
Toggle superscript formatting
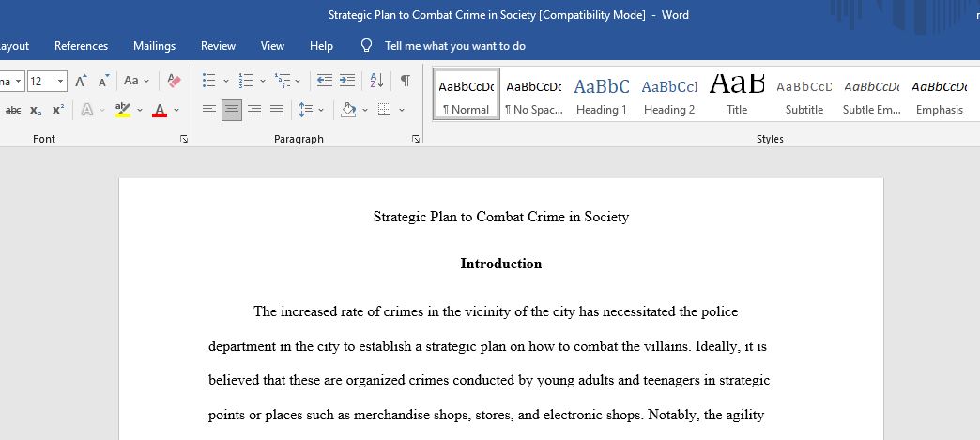[57, 110]
